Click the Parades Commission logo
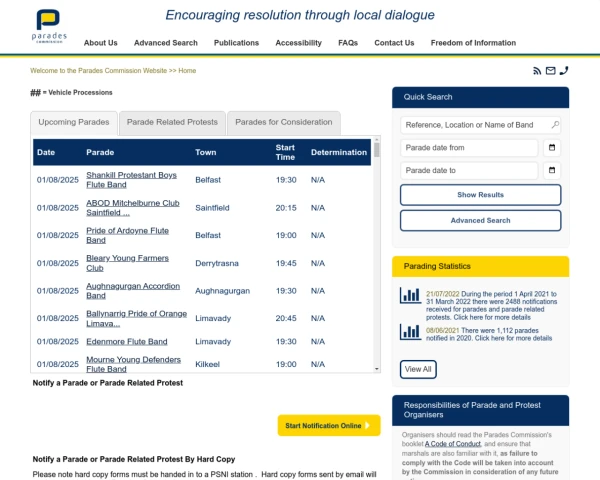The width and height of the screenshot is (600, 480). [x=49, y=26]
